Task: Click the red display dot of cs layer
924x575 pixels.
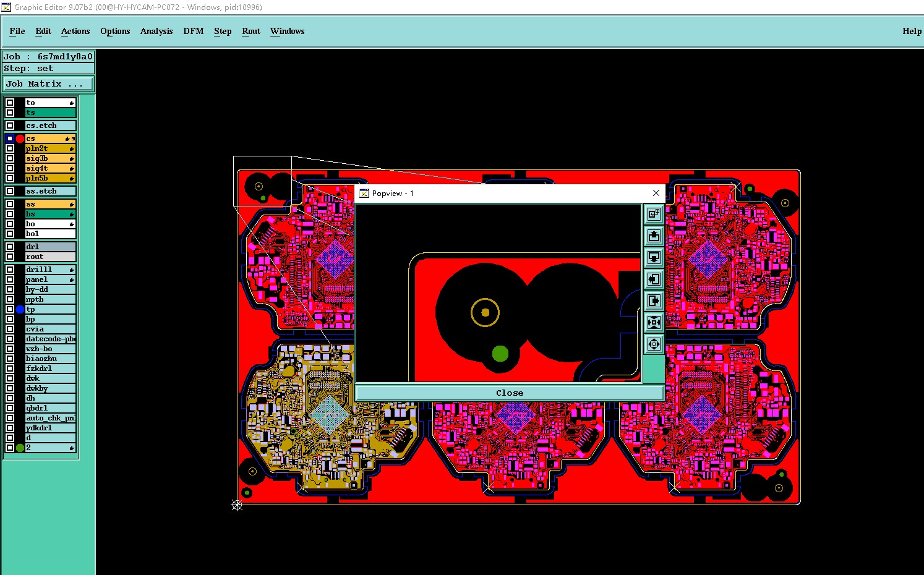Action: (20, 138)
